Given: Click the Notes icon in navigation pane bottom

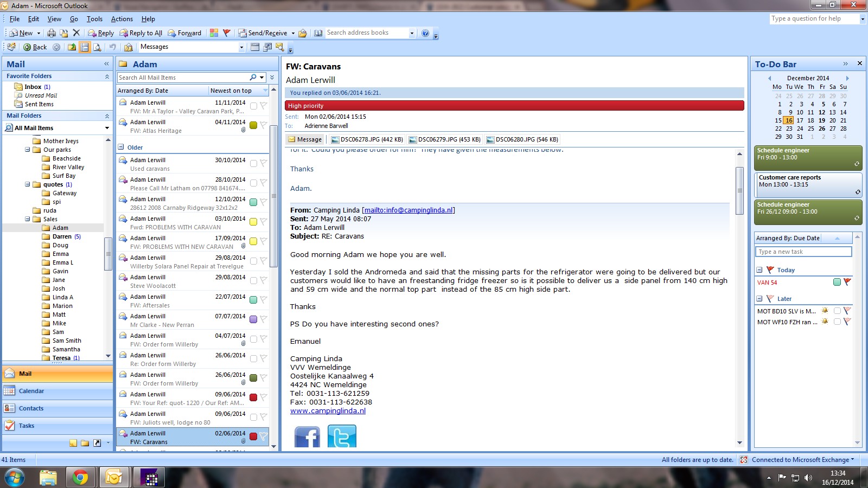Looking at the screenshot, I should tap(73, 443).
